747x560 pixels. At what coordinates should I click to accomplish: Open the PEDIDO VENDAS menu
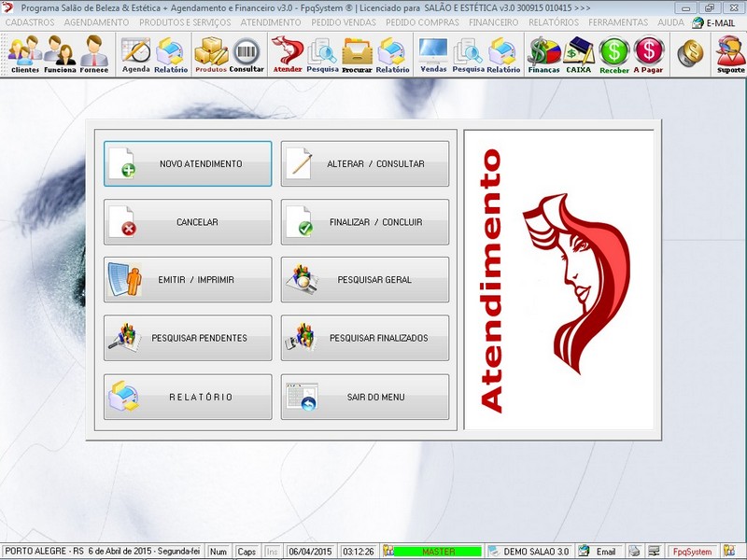(x=344, y=22)
